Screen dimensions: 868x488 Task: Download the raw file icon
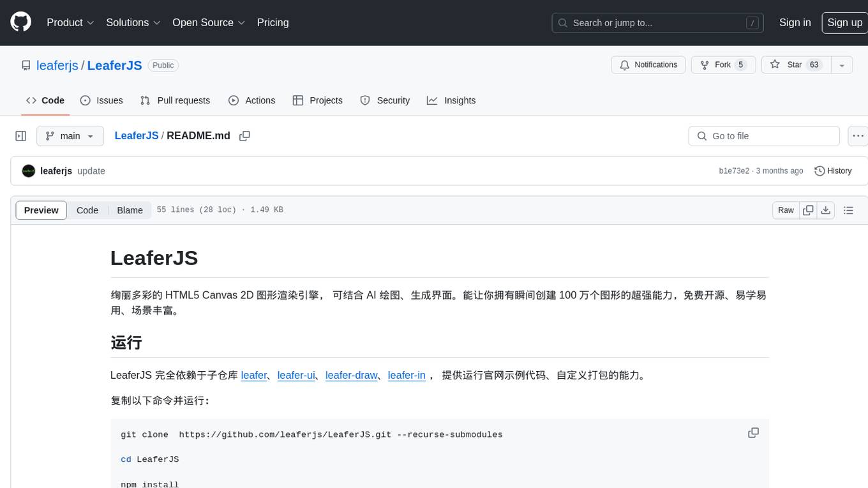pos(826,210)
